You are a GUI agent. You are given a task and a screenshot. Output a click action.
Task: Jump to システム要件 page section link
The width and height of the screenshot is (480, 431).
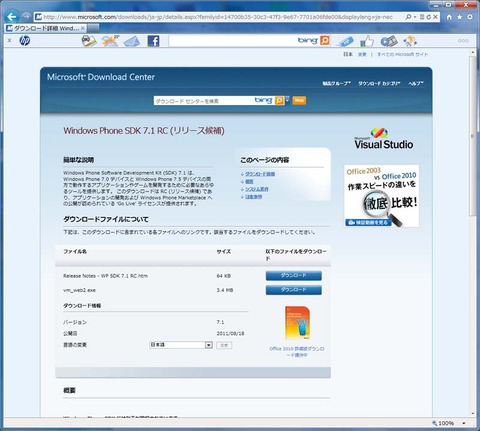click(257, 189)
